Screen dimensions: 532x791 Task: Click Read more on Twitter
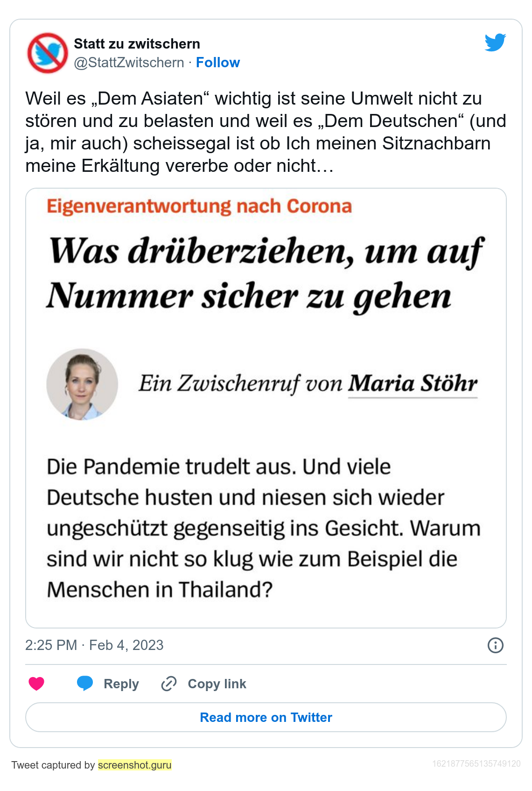coord(266,717)
